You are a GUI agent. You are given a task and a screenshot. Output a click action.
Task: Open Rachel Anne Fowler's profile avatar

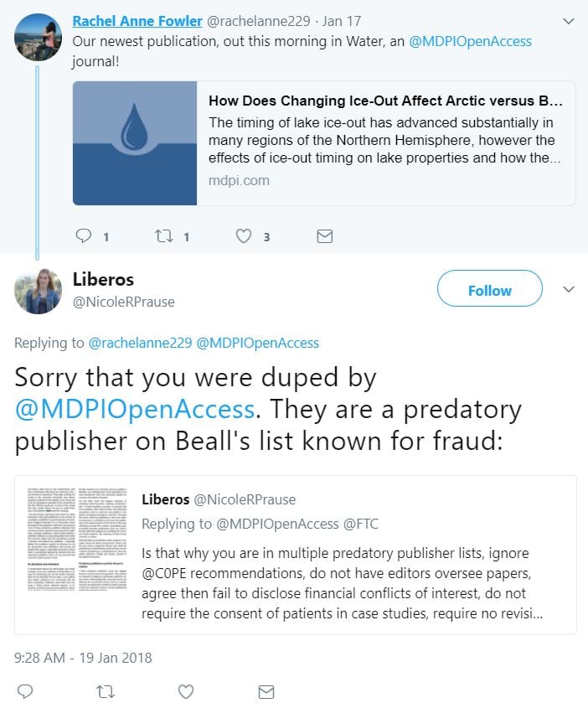39,37
